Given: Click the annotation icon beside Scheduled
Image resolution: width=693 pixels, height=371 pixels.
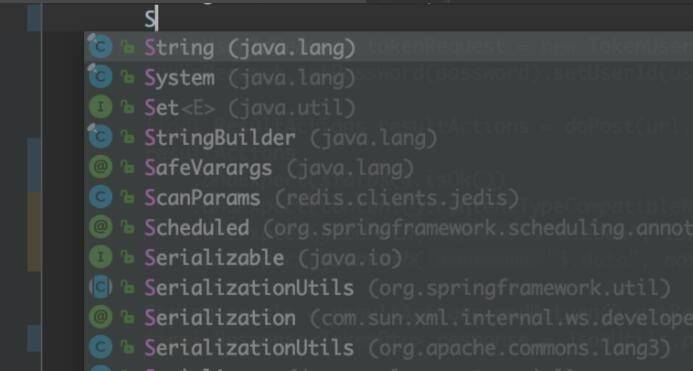Looking at the screenshot, I should pyautogui.click(x=100, y=228).
